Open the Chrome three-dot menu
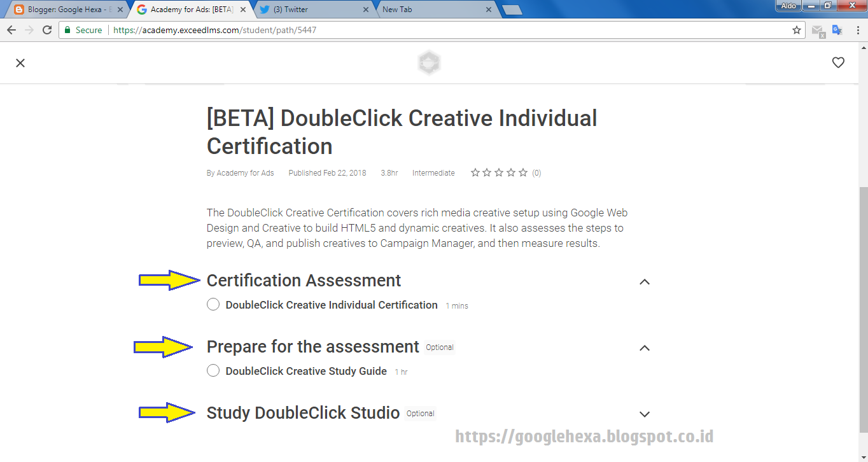The height and width of the screenshot is (462, 868). click(x=857, y=30)
